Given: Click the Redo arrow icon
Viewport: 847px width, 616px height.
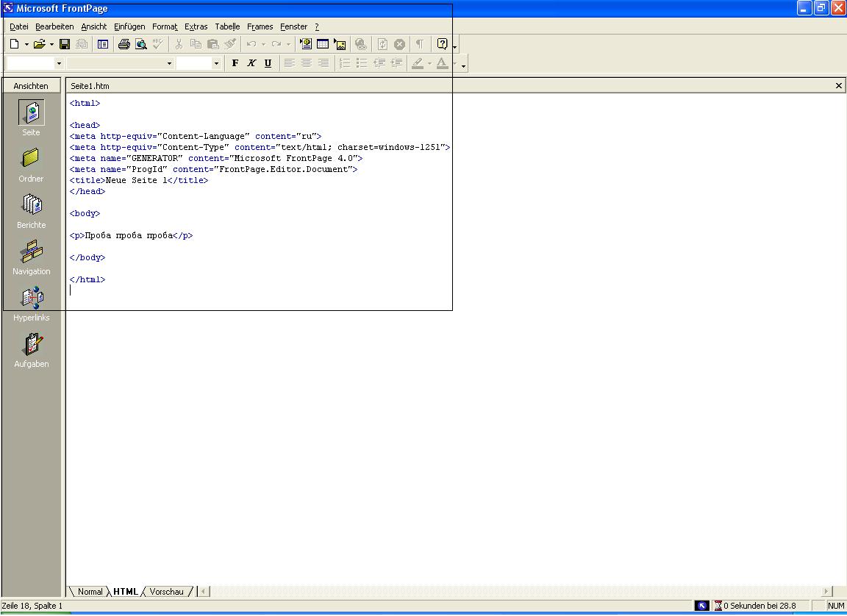Looking at the screenshot, I should (276, 44).
